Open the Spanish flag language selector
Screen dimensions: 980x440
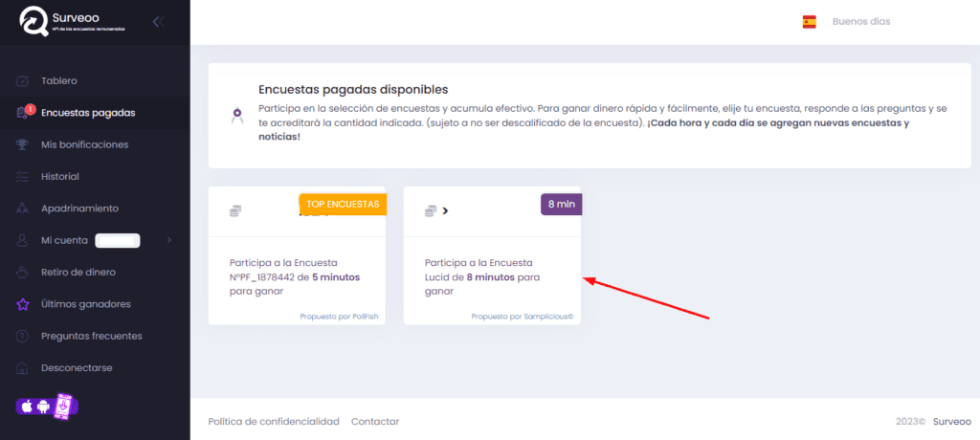809,21
